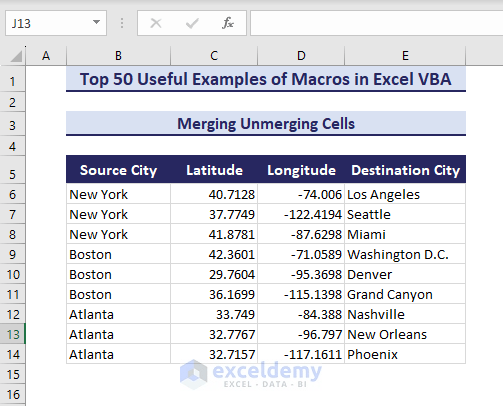Select longitude cell -95.3698
503x406 pixels.
(x=301, y=274)
